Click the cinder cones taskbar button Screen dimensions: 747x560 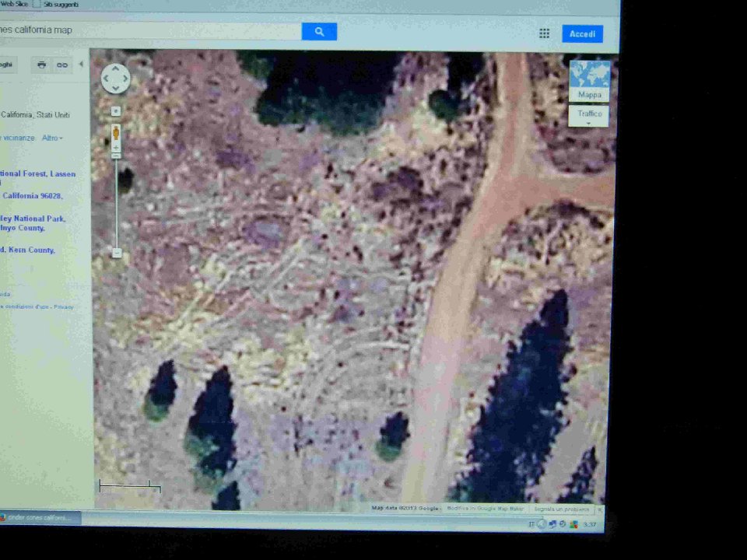tap(40, 517)
